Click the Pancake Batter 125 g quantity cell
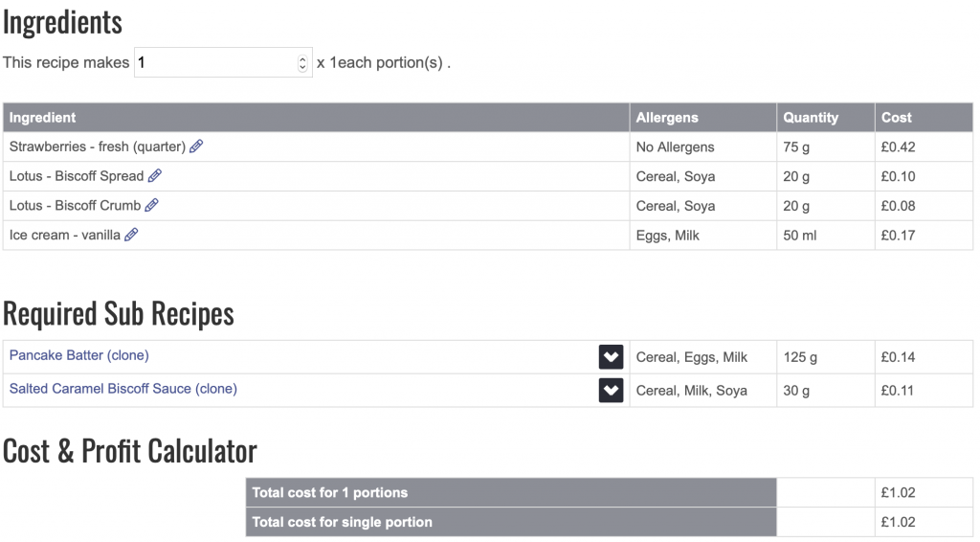This screenshot has width=980, height=542. (826, 357)
